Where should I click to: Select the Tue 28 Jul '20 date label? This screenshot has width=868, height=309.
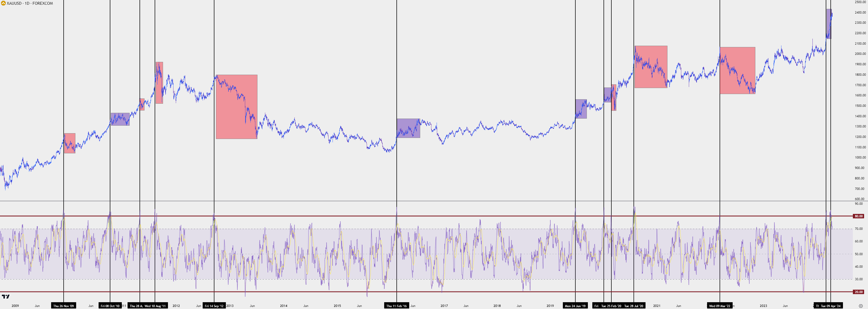[x=634, y=306]
